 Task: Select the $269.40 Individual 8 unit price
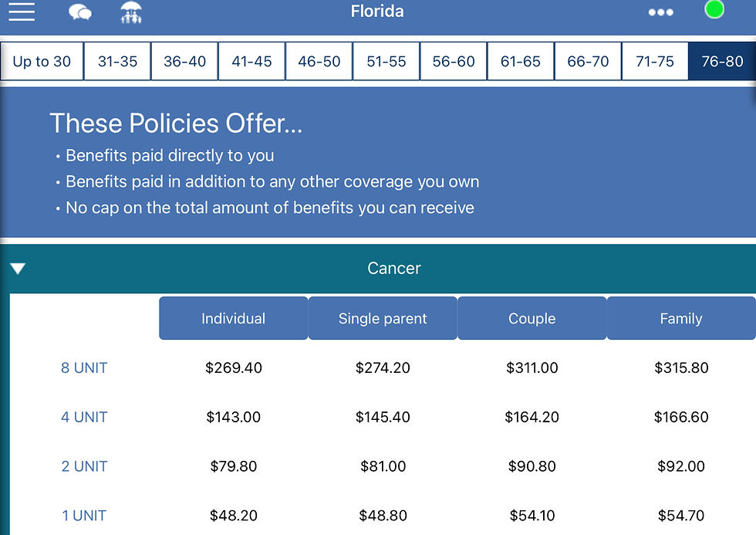point(234,368)
